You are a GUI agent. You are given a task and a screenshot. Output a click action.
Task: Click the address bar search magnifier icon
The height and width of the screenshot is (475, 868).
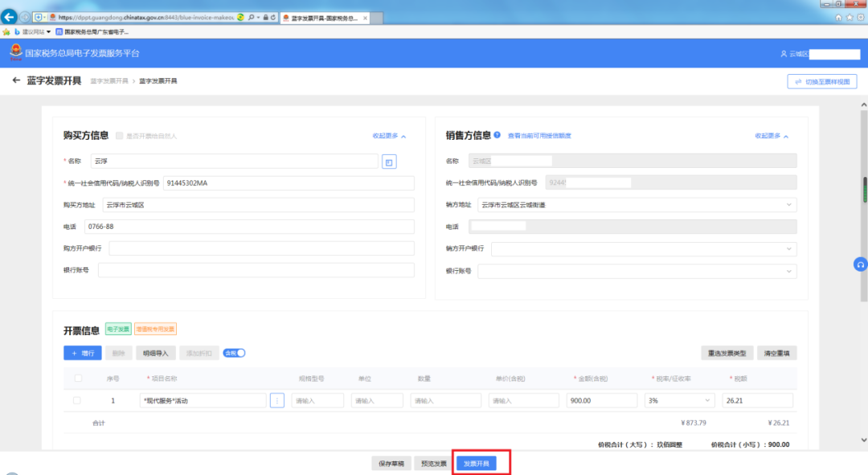pyautogui.click(x=252, y=17)
